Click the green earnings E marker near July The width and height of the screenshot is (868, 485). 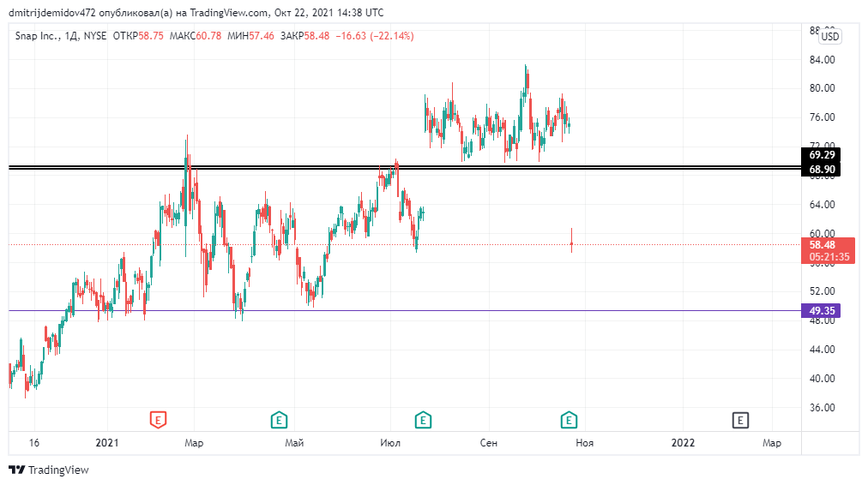[423, 420]
